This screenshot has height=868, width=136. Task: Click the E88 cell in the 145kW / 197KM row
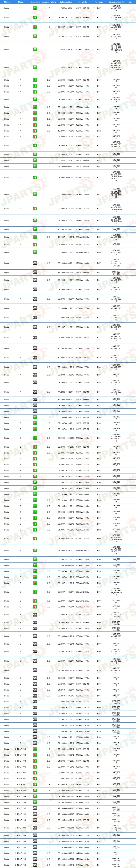[99, 375]
